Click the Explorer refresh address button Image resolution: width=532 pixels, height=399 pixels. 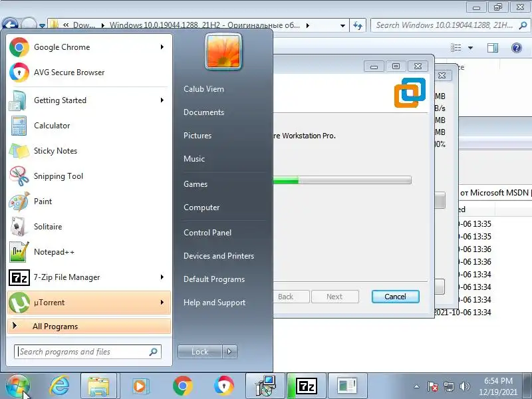pyautogui.click(x=358, y=25)
